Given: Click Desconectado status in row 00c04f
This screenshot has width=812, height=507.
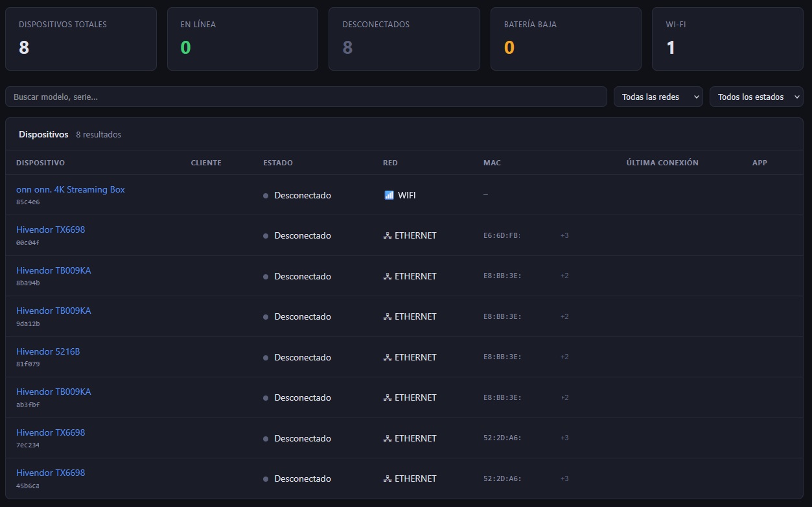Looking at the screenshot, I should [x=303, y=236].
